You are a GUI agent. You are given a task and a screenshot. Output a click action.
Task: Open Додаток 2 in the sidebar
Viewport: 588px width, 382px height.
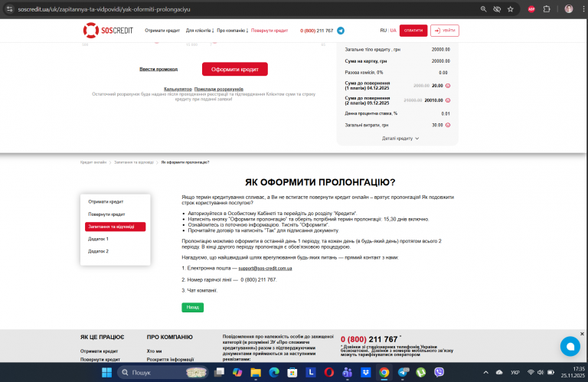click(x=98, y=251)
